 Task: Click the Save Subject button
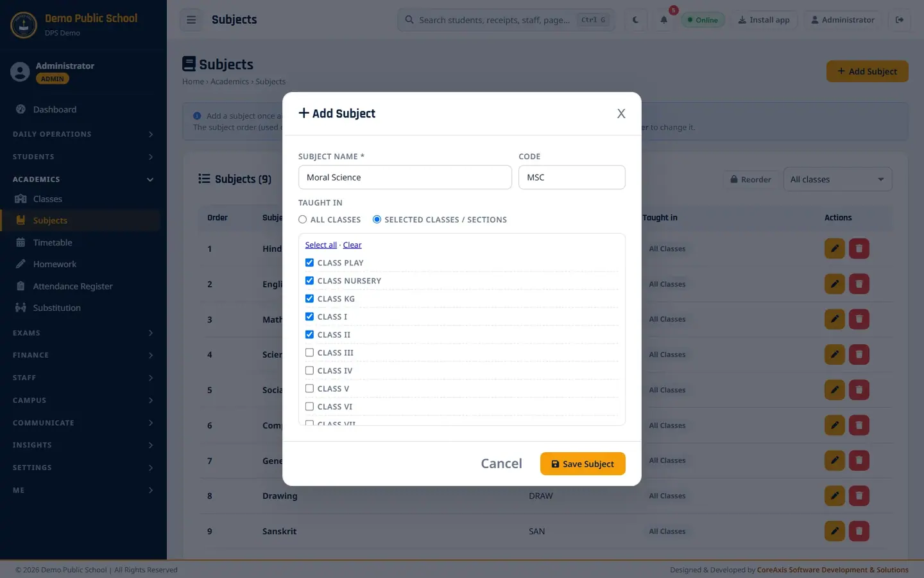point(583,464)
